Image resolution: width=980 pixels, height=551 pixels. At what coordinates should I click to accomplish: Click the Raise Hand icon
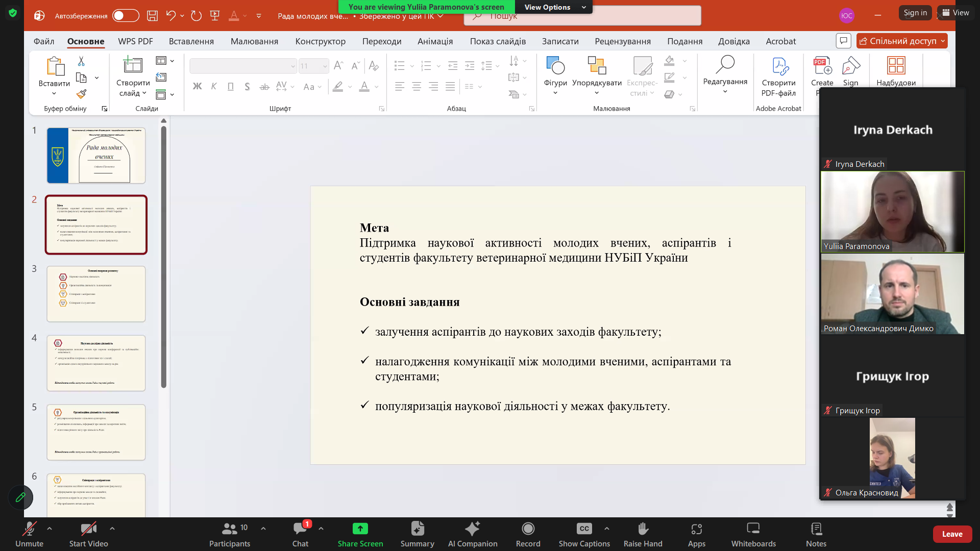[643, 529]
